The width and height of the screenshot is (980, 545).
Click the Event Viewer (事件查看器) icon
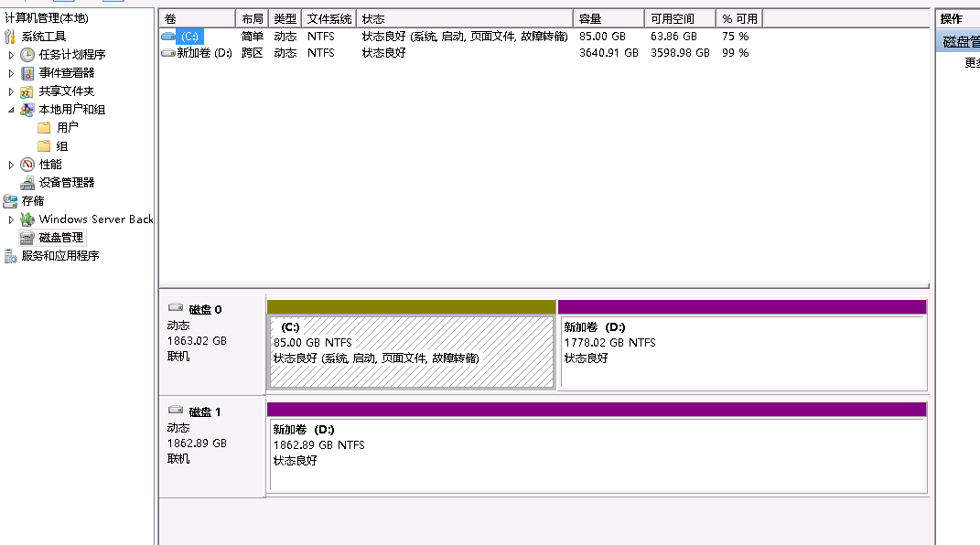[x=27, y=73]
